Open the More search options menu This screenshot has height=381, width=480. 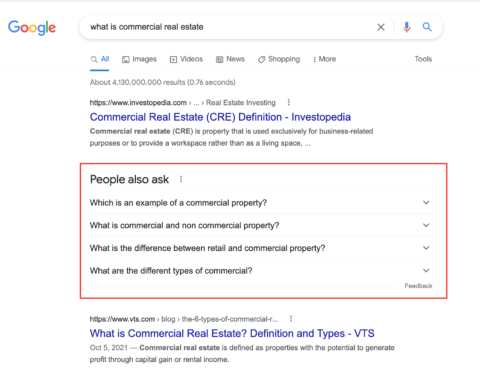324,59
